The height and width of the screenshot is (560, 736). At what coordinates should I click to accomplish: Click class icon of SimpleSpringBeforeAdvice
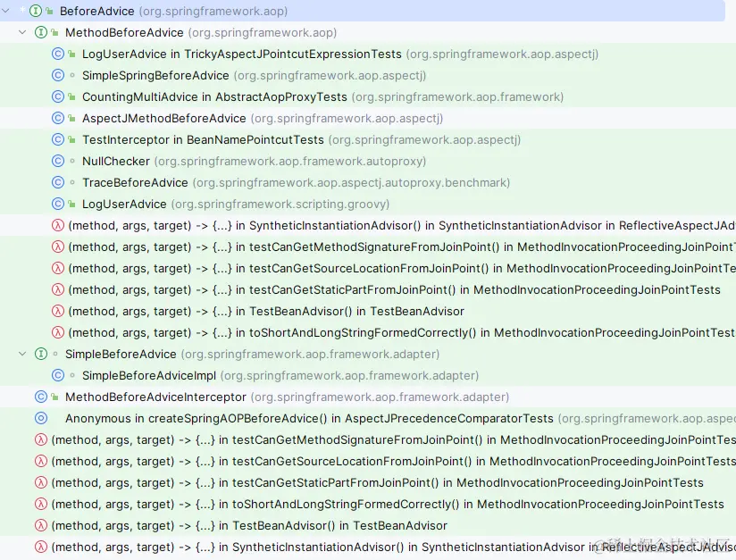click(x=58, y=75)
